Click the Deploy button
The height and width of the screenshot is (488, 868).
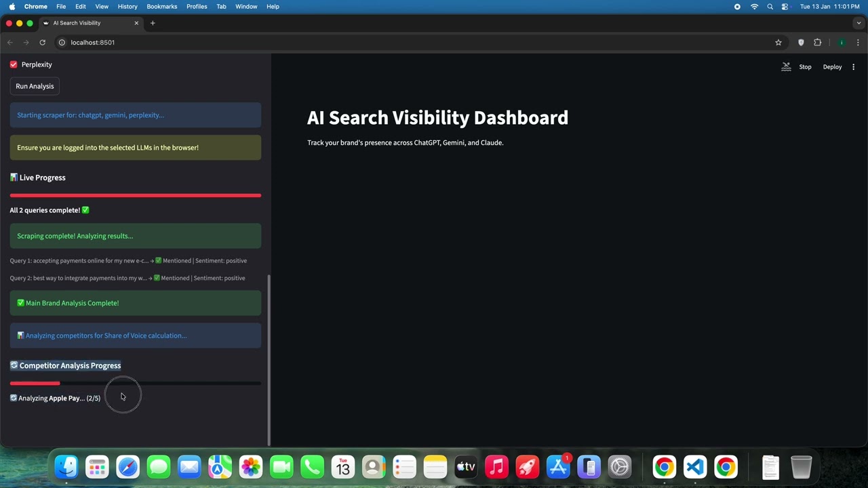coord(832,67)
